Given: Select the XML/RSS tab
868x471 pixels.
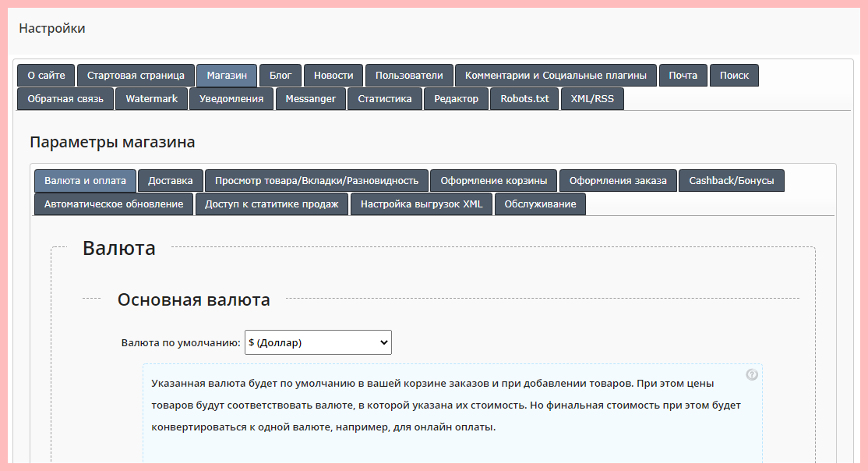Looking at the screenshot, I should click(592, 99).
